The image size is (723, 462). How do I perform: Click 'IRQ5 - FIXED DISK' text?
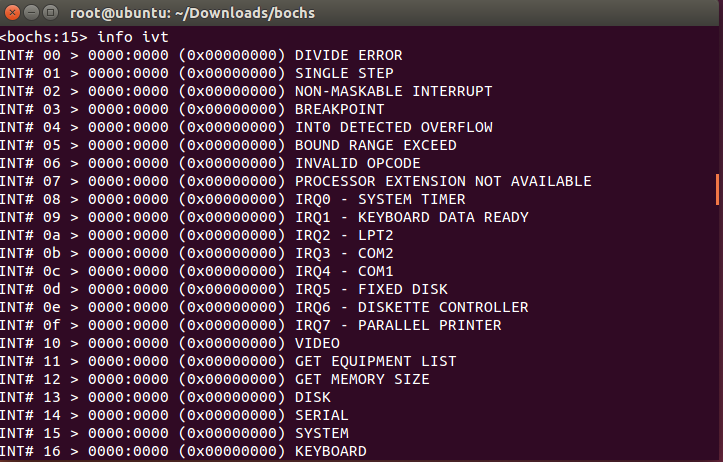(x=371, y=289)
